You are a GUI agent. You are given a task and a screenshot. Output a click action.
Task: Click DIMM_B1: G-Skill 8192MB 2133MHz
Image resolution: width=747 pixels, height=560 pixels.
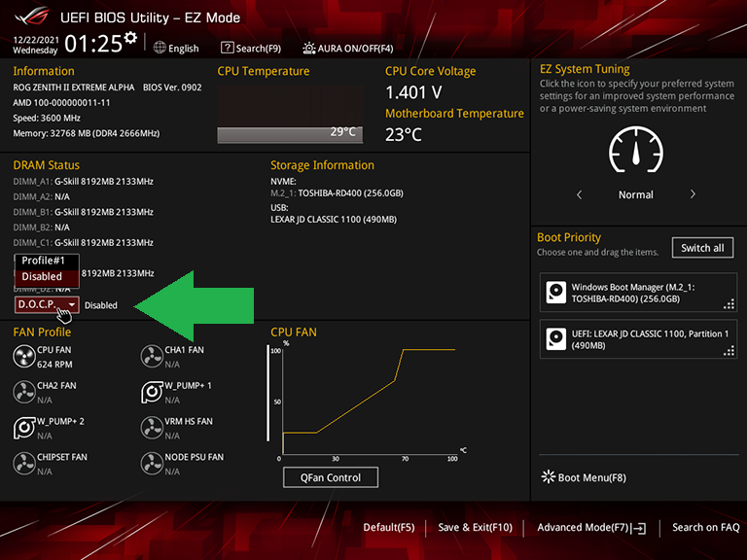coord(84,212)
